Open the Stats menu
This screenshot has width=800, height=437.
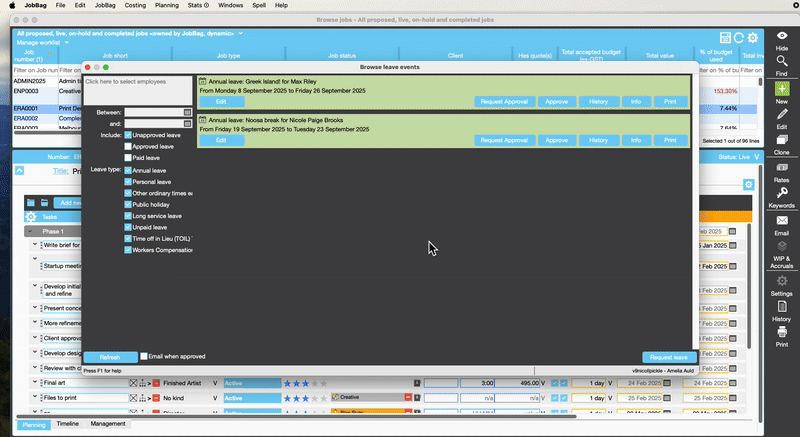tap(198, 5)
